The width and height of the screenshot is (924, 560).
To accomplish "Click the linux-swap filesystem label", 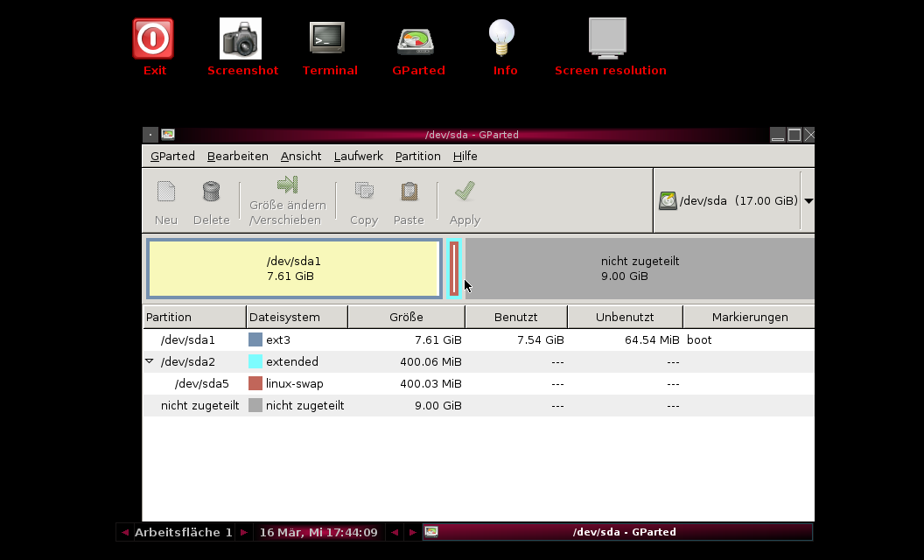I will [295, 384].
